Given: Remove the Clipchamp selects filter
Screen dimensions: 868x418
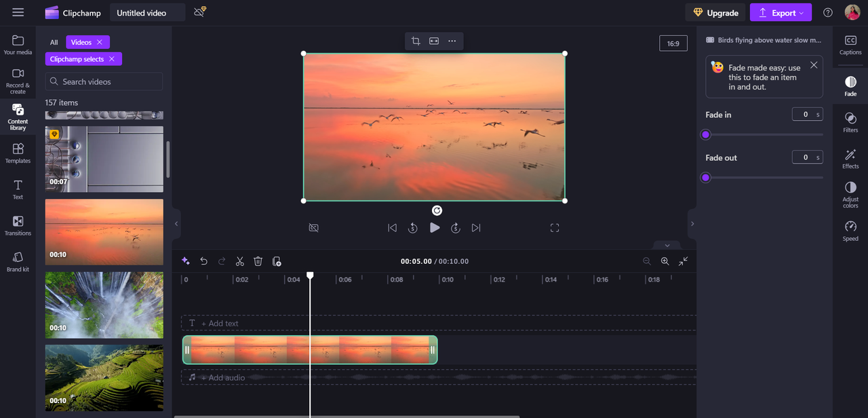Looking at the screenshot, I should pyautogui.click(x=113, y=58).
